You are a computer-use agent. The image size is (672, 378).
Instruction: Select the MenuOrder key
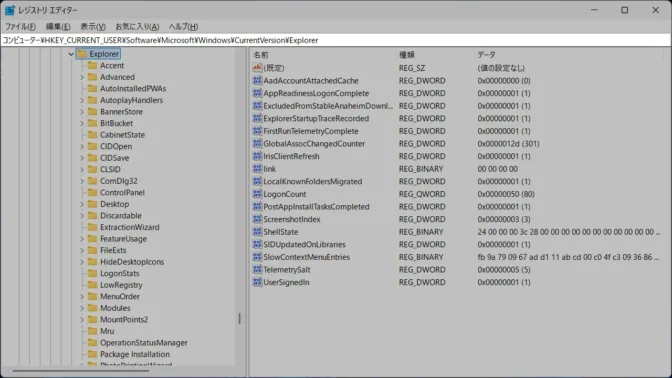(120, 297)
